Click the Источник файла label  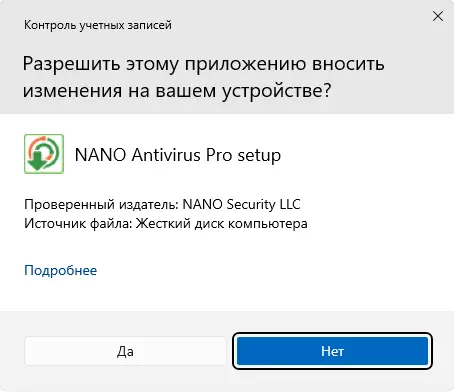coord(78,223)
